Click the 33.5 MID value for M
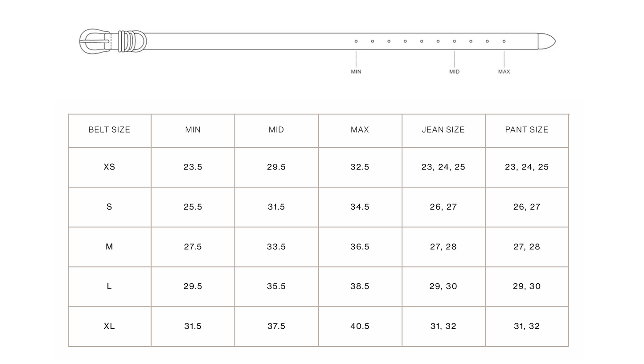Image resolution: width=644 pixels, height=364 pixels. coord(276,247)
